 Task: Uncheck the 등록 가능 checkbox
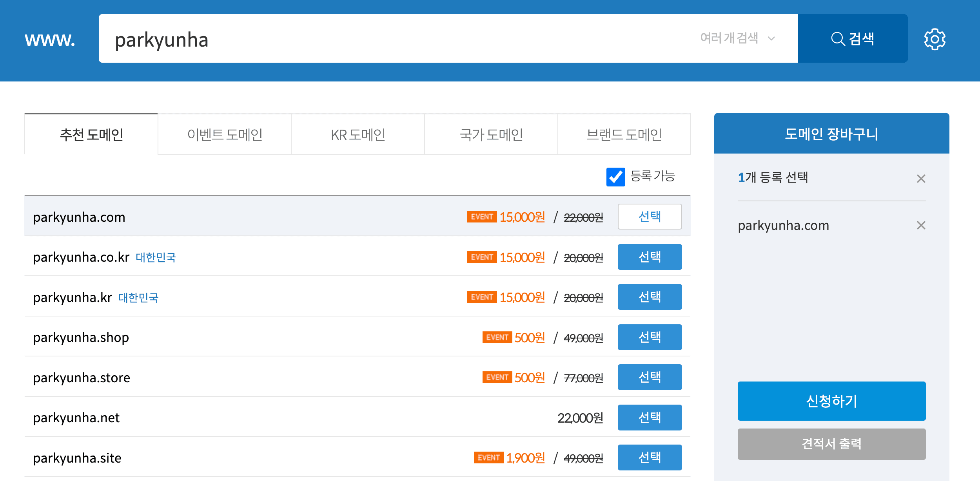click(615, 177)
